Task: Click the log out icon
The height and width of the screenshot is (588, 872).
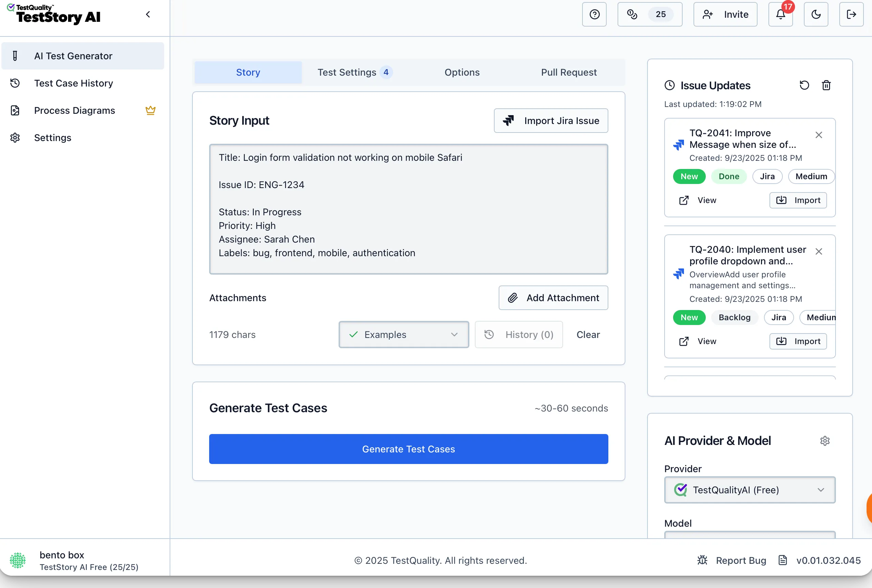Action: [x=851, y=14]
